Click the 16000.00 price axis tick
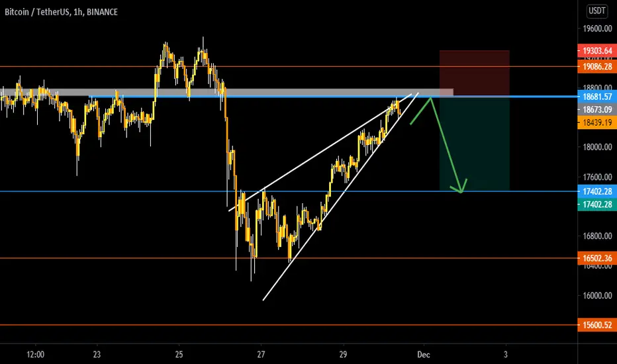The image size is (617, 364). 597,296
